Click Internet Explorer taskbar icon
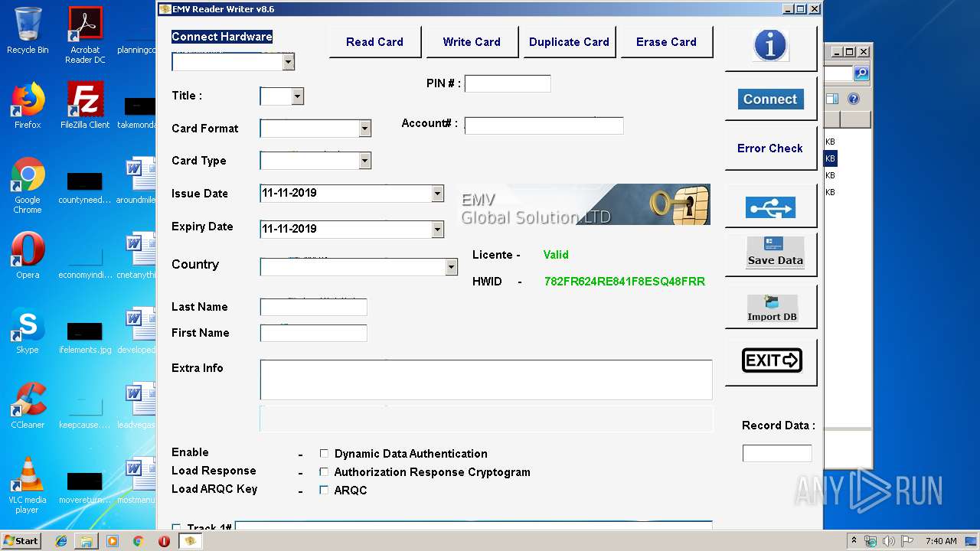This screenshot has height=551, width=980. [x=61, y=541]
